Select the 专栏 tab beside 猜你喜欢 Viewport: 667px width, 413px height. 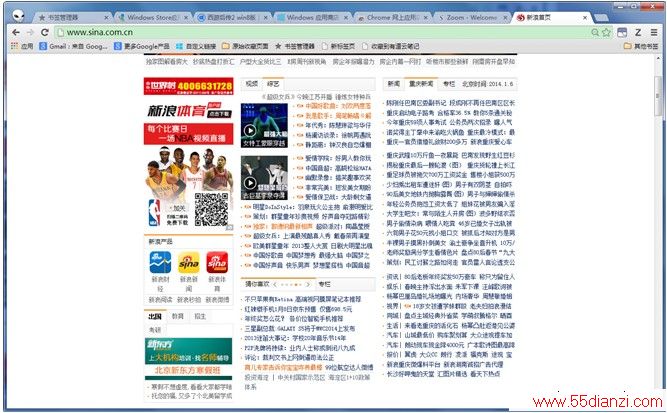click(324, 284)
